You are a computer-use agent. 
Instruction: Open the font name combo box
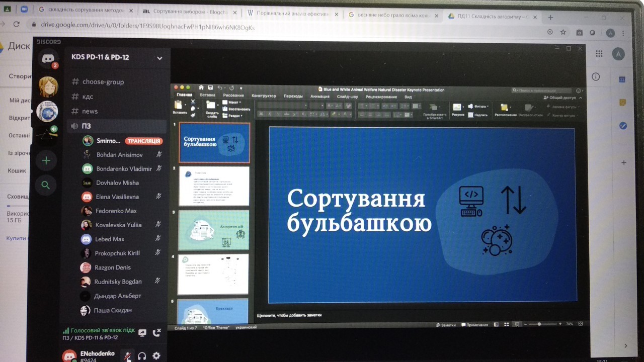(x=283, y=106)
